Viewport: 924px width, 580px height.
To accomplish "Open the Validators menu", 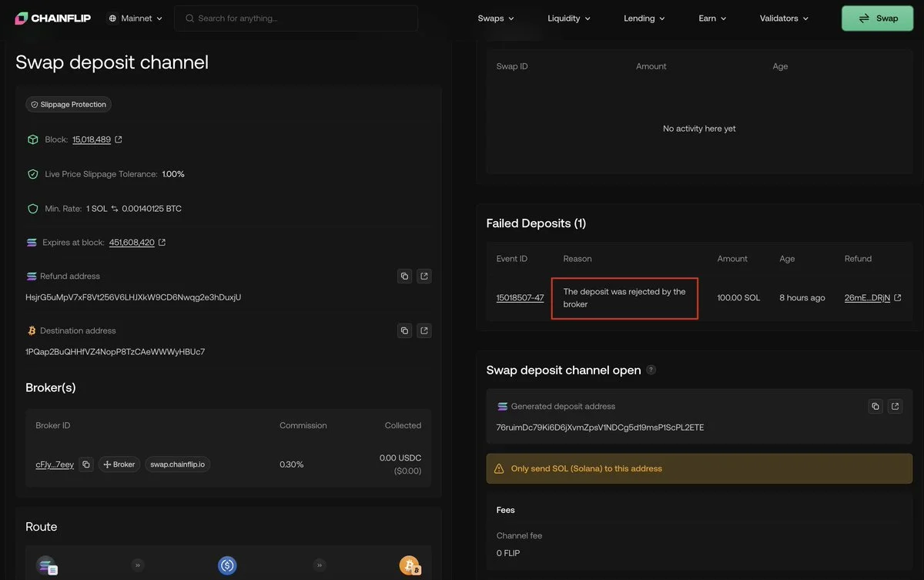I will (x=784, y=18).
